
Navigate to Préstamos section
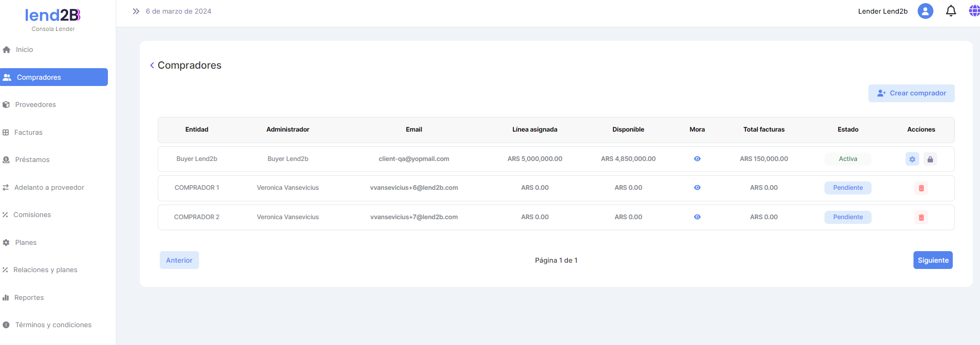pos(32,160)
